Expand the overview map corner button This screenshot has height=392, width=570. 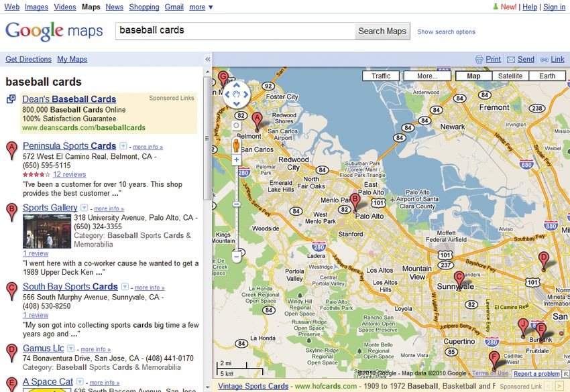pyautogui.click(x=566, y=374)
